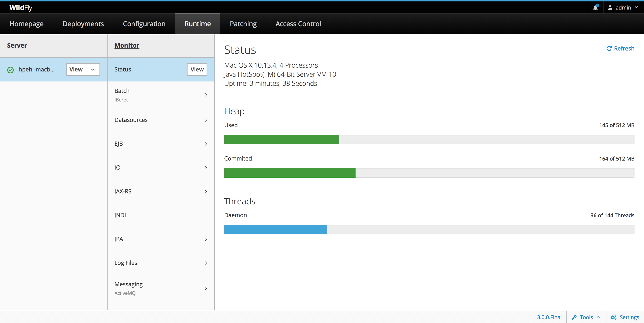Click View button for hpehl-macb server
This screenshot has width=644, height=323.
[x=76, y=70]
